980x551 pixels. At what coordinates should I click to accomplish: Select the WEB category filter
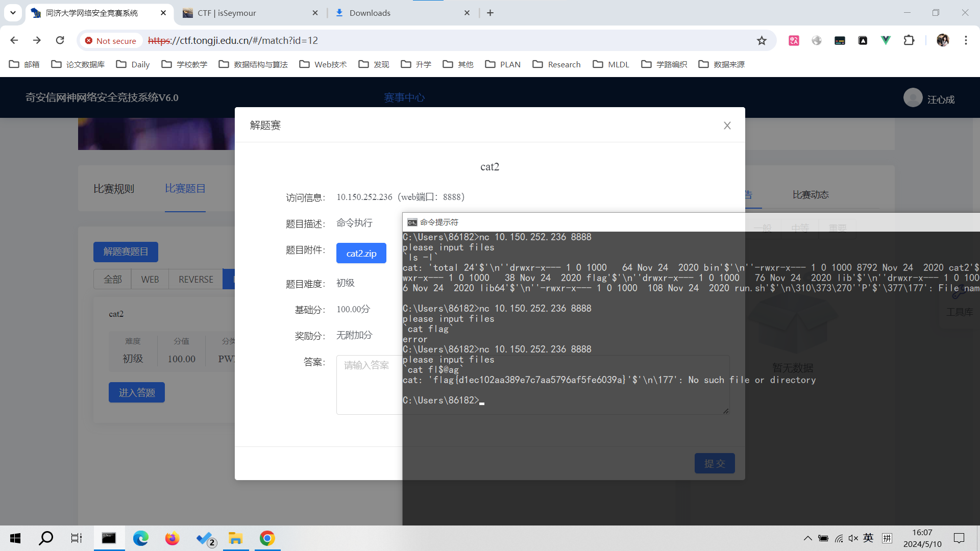pos(150,279)
